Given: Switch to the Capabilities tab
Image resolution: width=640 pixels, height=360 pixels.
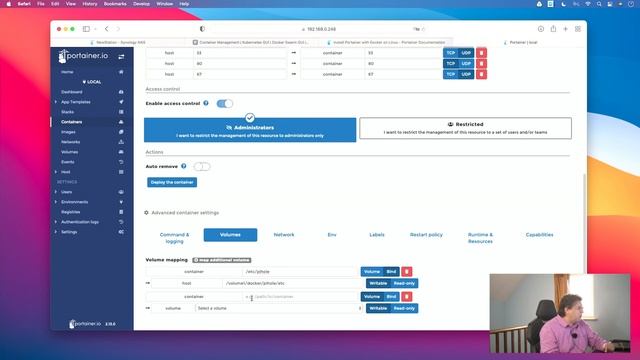Looking at the screenshot, I should coord(540,235).
